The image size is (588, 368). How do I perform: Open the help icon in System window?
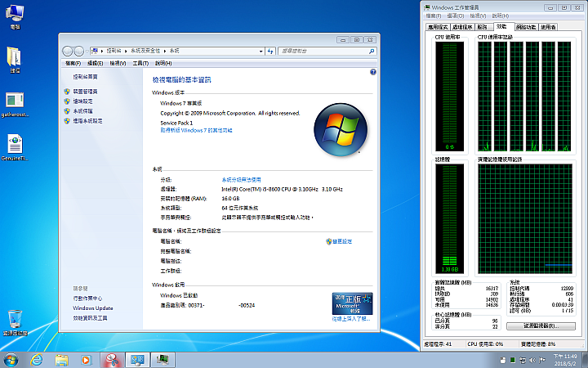(372, 72)
